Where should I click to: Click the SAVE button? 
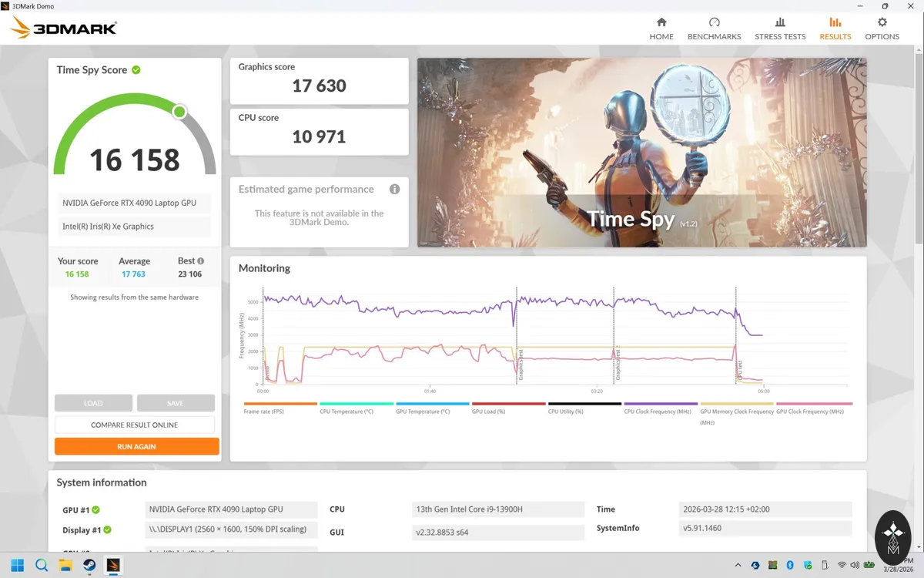(x=176, y=403)
